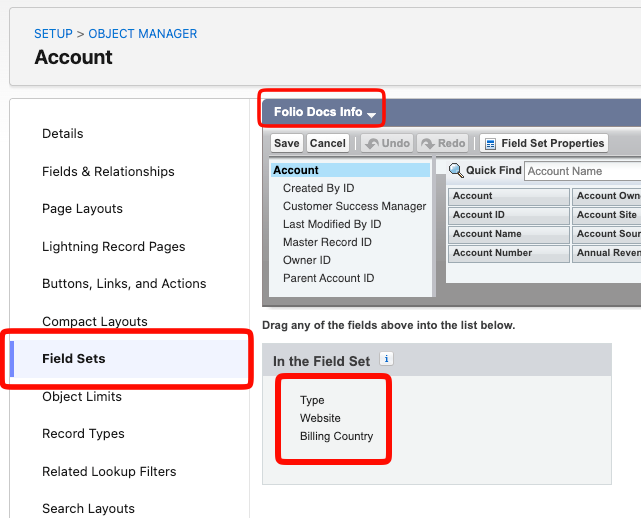Select Field Sets in the sidebar
Viewport: 641px width, 518px height.
pos(129,359)
